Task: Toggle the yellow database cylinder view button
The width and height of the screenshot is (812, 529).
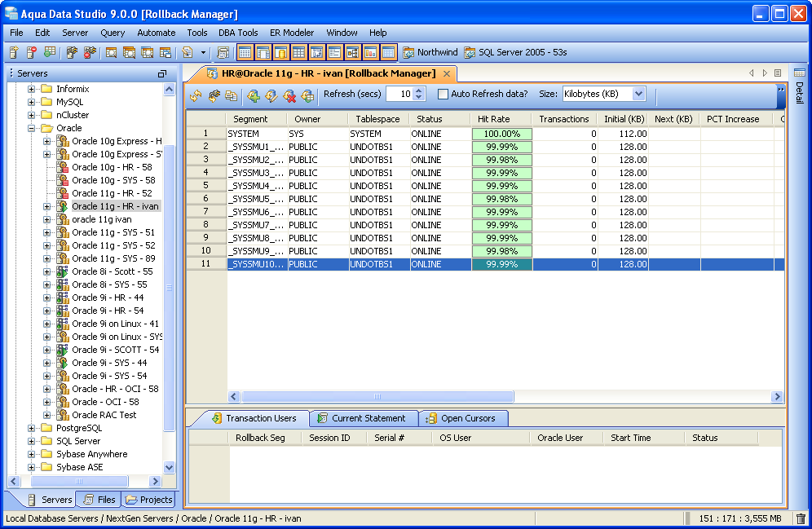Action: pos(280,52)
